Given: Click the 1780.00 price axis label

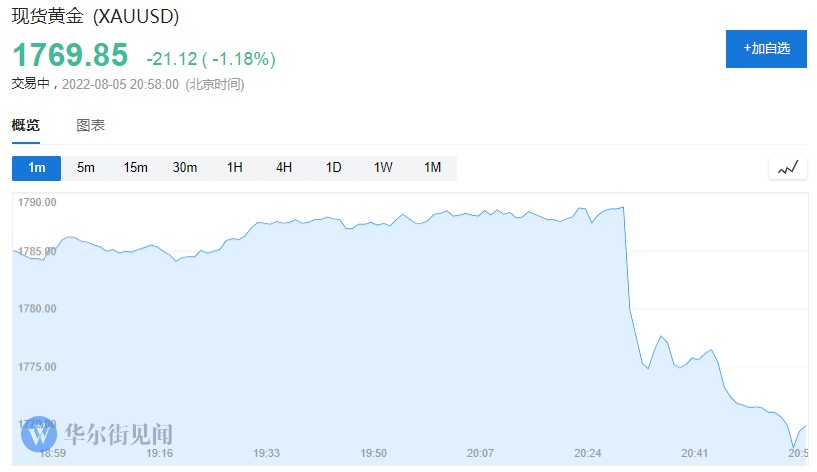Looking at the screenshot, I should tap(37, 309).
